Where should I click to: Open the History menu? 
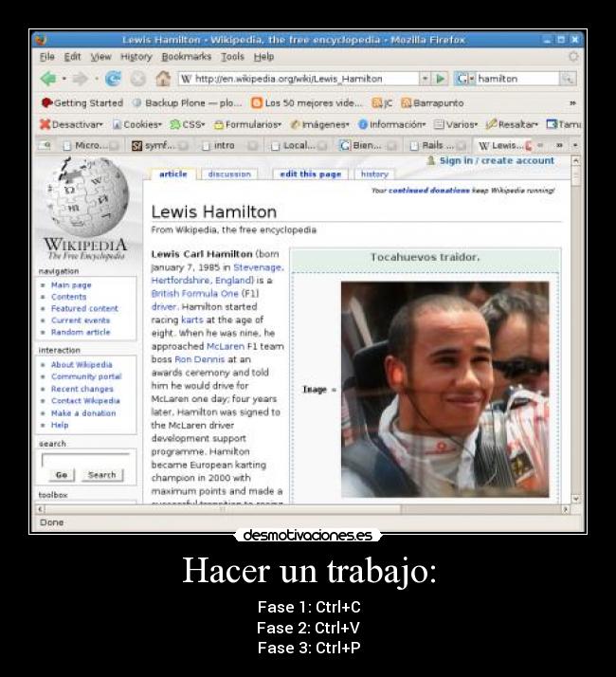pyautogui.click(x=136, y=57)
